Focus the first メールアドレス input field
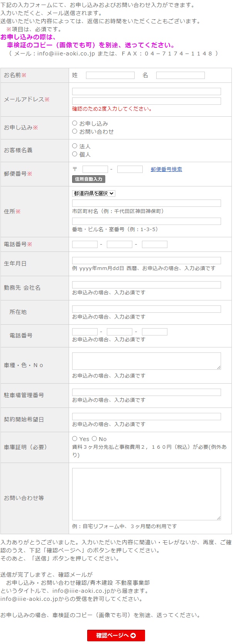Image resolution: width=233 pixels, height=644 pixels. (146, 91)
